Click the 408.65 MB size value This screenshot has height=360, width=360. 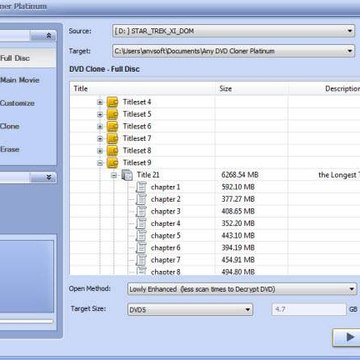point(238,211)
